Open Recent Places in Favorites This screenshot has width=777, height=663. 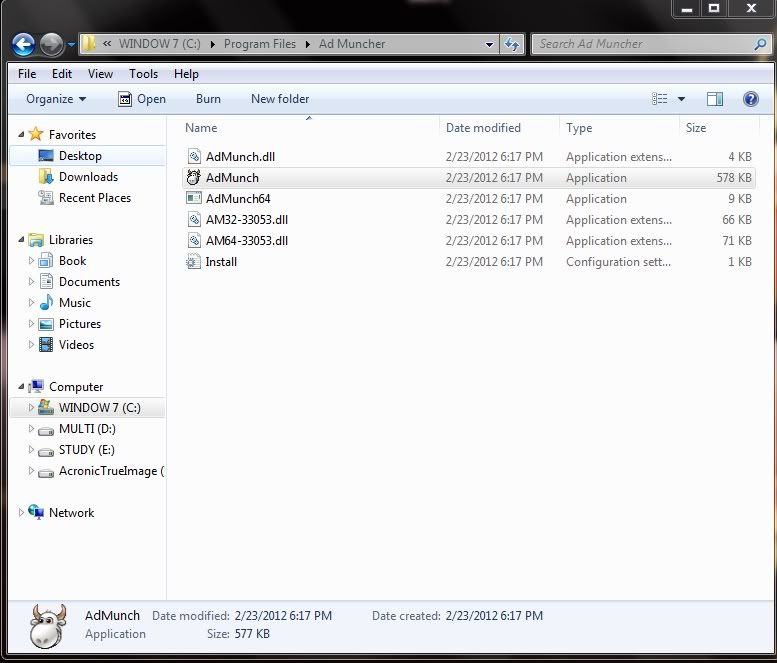tap(95, 198)
